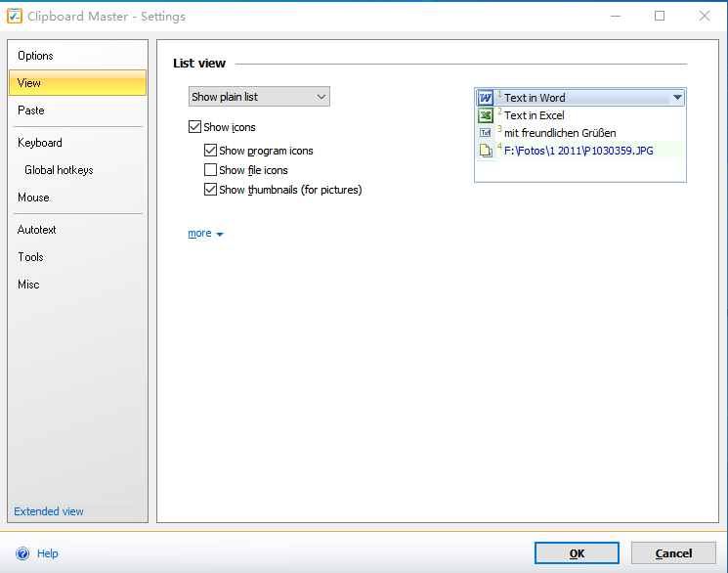Open the Extended view link

49,511
